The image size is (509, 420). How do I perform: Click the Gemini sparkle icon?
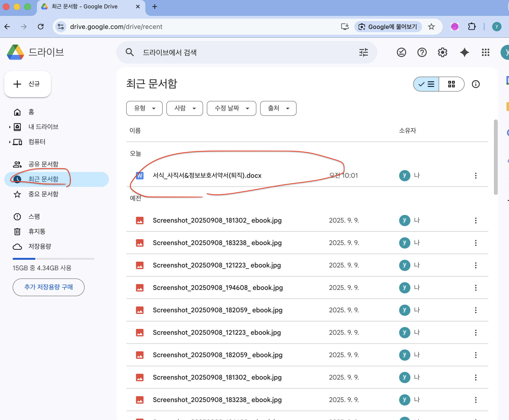[x=464, y=52]
